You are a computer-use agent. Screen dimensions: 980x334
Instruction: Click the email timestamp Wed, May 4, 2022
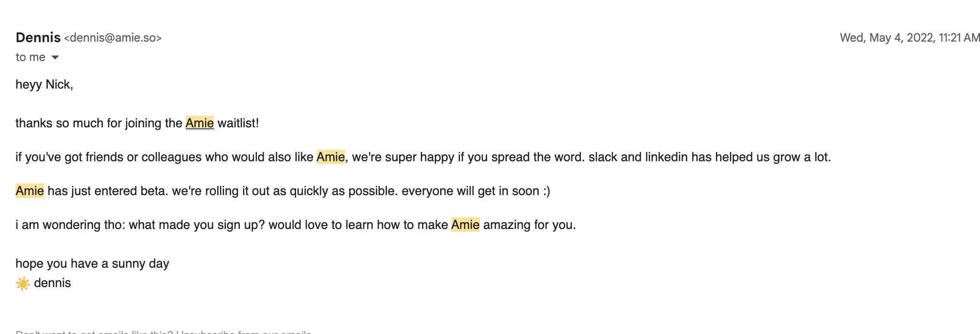tap(910, 38)
